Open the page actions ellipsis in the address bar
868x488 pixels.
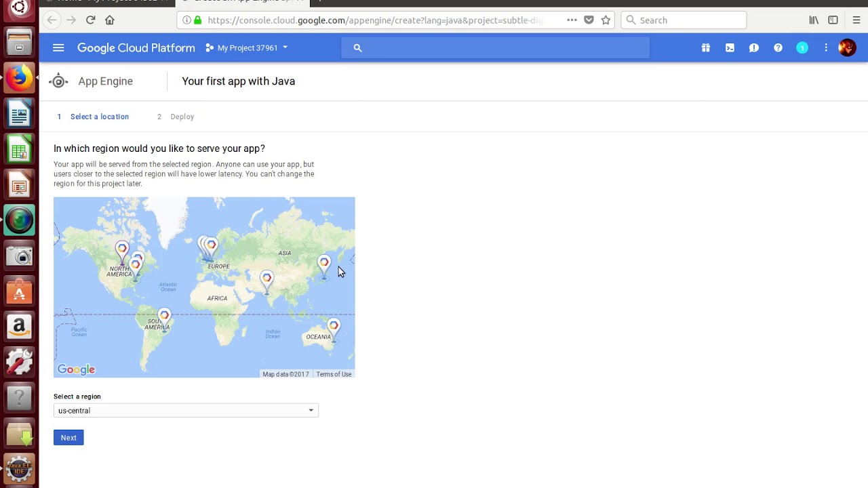tap(572, 20)
